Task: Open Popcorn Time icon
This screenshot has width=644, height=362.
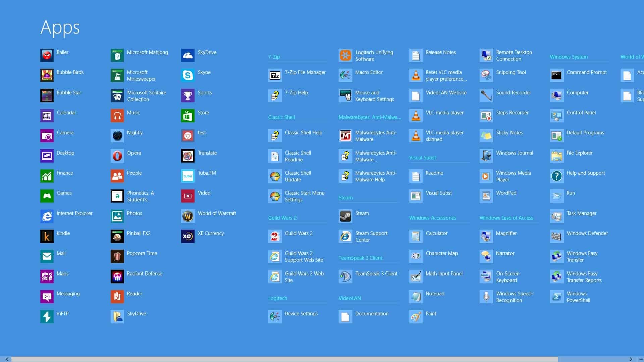Action: (117, 256)
